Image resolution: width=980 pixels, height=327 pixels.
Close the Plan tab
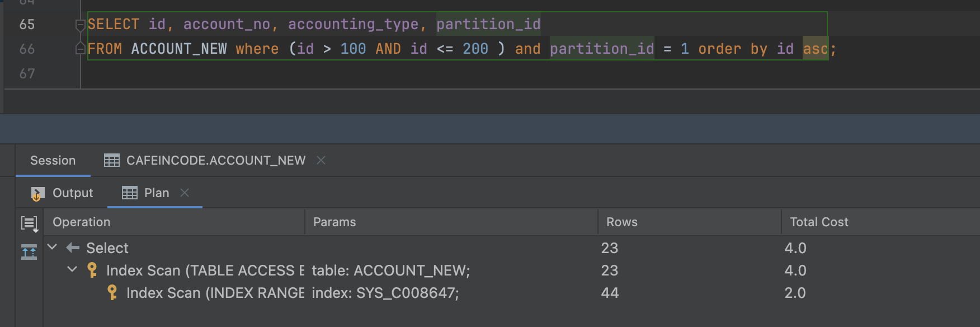pyautogui.click(x=185, y=193)
